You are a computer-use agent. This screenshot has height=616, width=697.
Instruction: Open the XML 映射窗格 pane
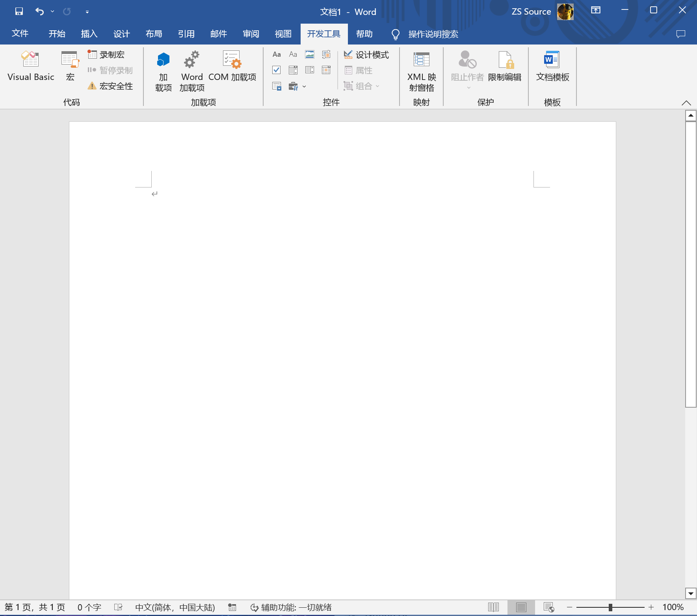point(421,71)
